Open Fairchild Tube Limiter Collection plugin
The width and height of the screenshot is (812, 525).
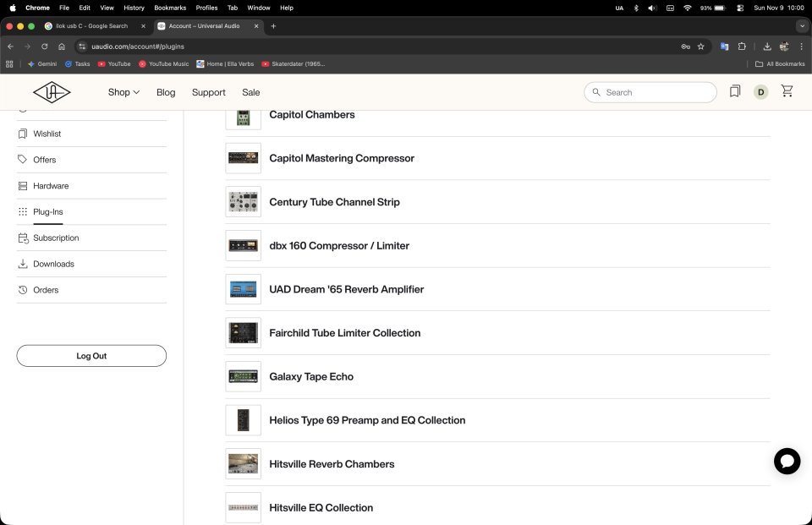[344, 333]
